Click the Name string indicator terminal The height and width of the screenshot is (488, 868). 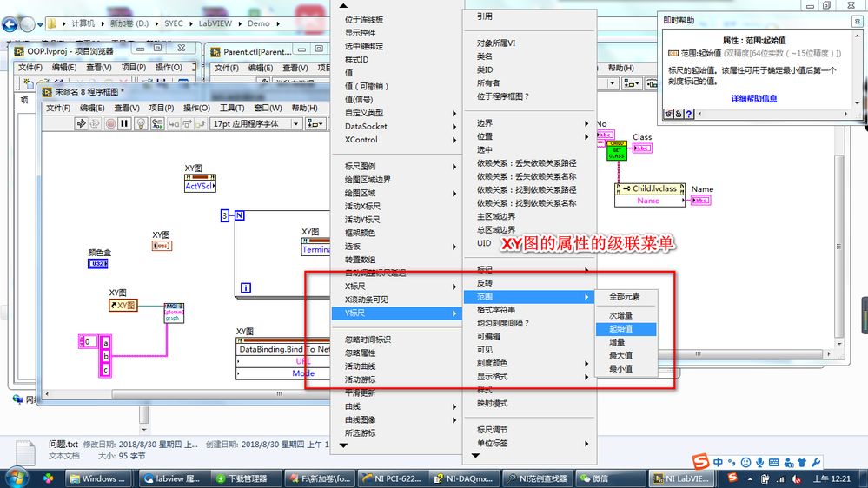[x=701, y=201]
